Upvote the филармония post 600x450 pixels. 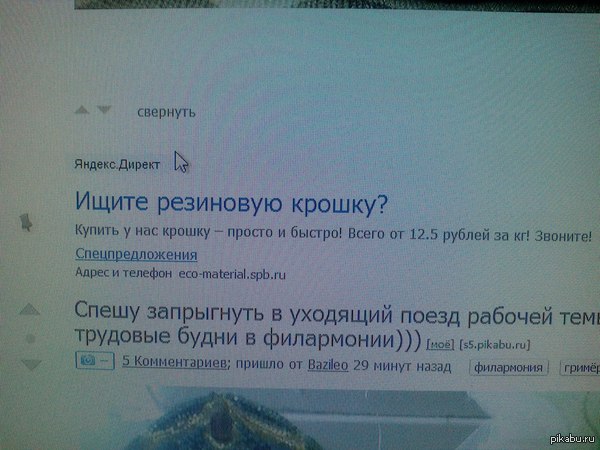tap(29, 310)
